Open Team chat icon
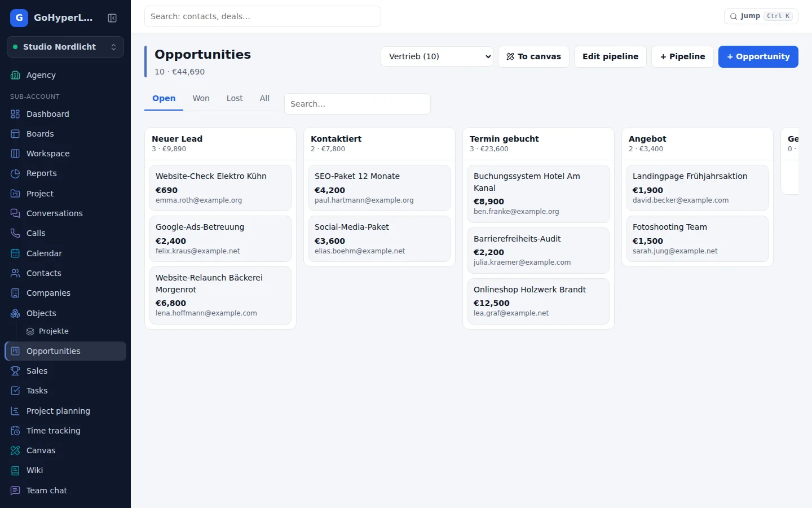812x508 pixels. [15, 491]
